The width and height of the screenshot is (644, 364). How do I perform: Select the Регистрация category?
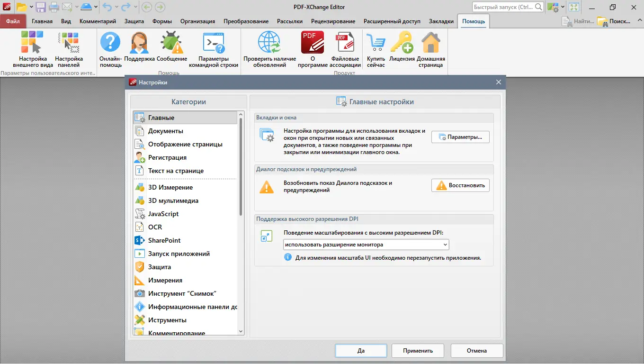[185, 157]
